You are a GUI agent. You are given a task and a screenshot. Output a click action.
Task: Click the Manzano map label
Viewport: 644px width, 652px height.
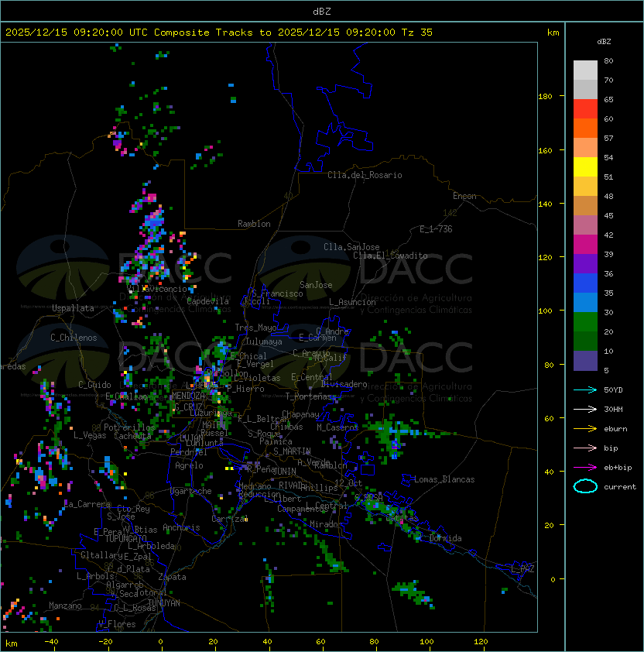click(65, 606)
